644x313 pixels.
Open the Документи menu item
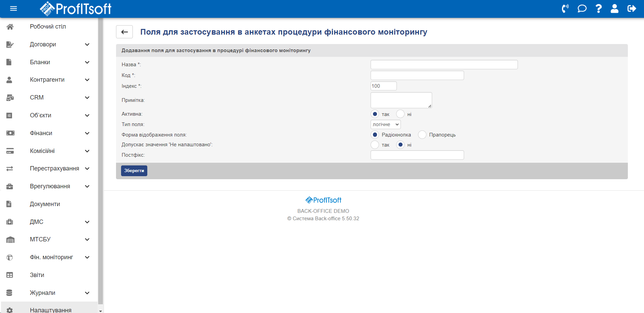pos(45,204)
